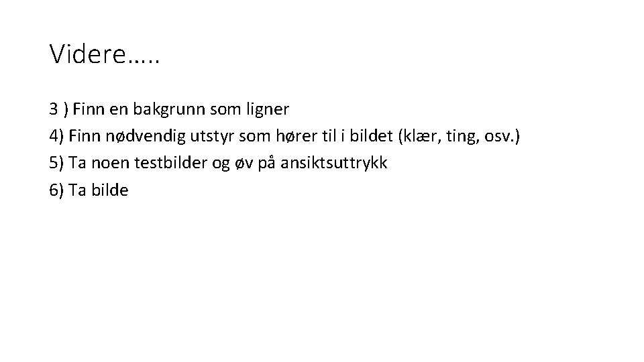Click the word "bakgrunn" in step 3
Screen dimensions: 644x362
click(169, 109)
